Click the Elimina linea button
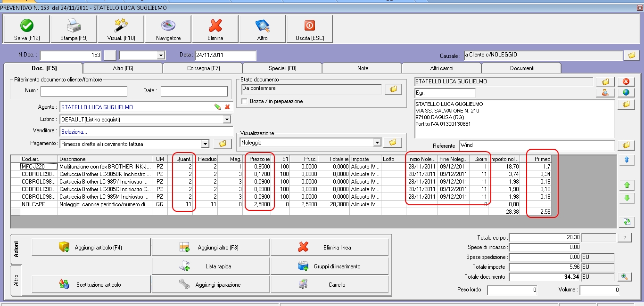Image resolution: width=644 pixels, height=306 pixels. coord(330,248)
